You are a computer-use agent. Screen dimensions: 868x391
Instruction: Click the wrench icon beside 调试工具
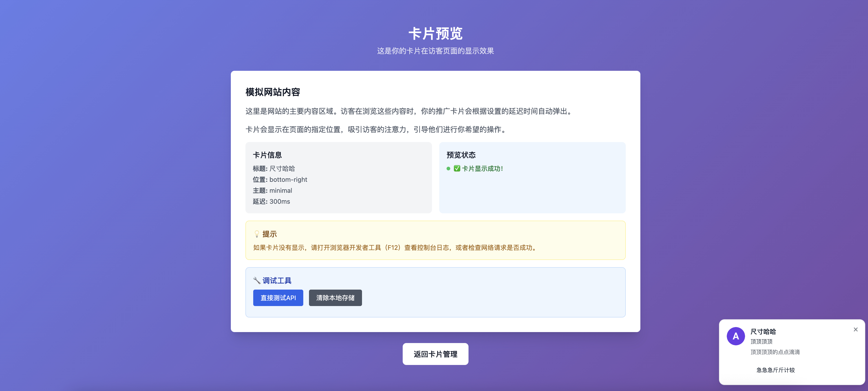coord(256,280)
